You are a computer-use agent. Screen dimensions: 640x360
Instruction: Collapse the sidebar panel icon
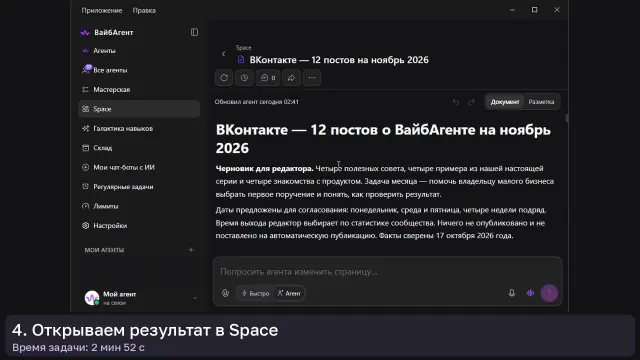(194, 32)
